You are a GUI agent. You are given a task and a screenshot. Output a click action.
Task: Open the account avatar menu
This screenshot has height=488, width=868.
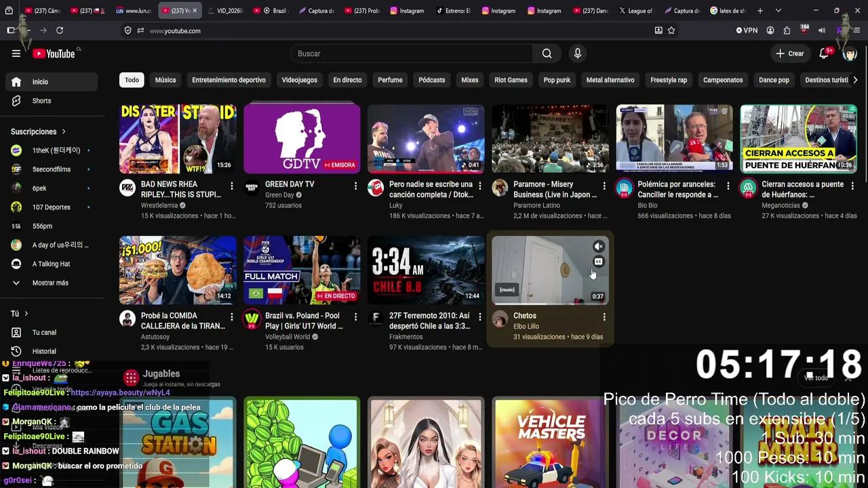click(850, 54)
